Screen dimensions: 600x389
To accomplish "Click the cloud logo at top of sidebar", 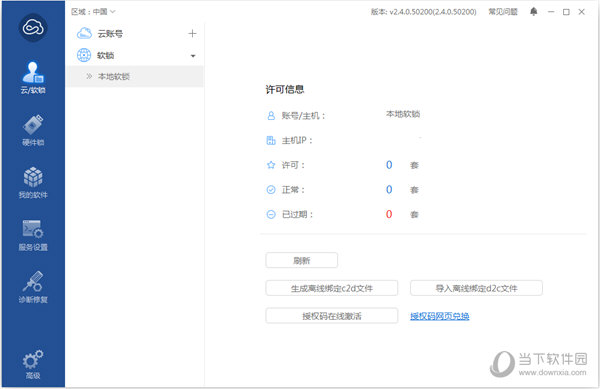I will click(x=33, y=28).
